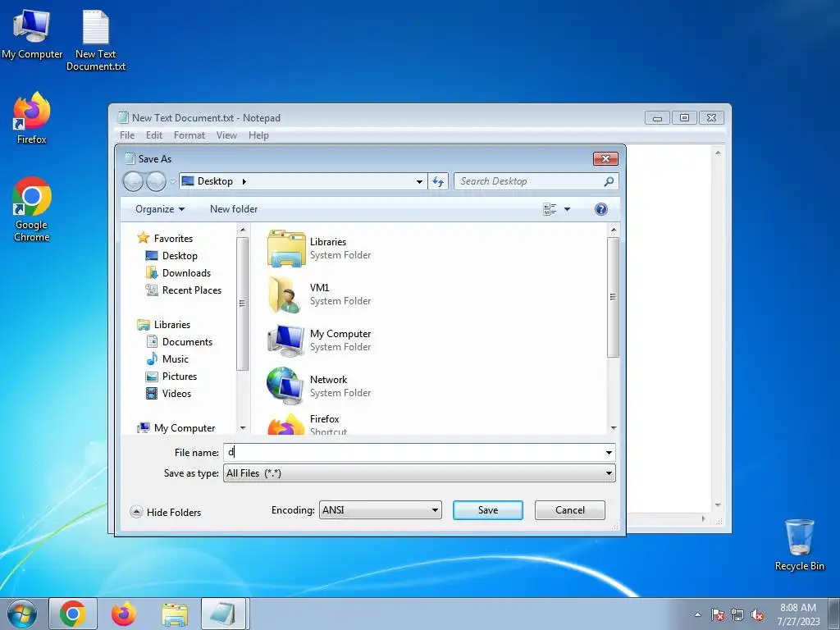The height and width of the screenshot is (630, 840).
Task: Click the Back navigation arrow in Save As
Action: pyautogui.click(x=133, y=182)
